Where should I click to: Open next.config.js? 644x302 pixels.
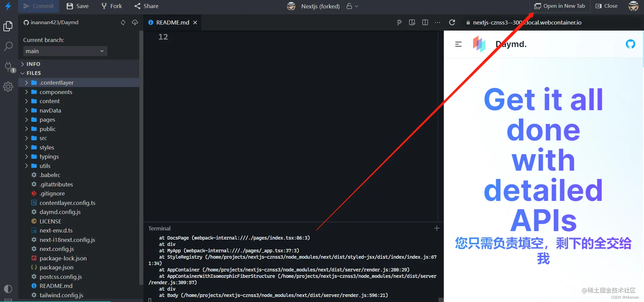click(x=79, y=249)
